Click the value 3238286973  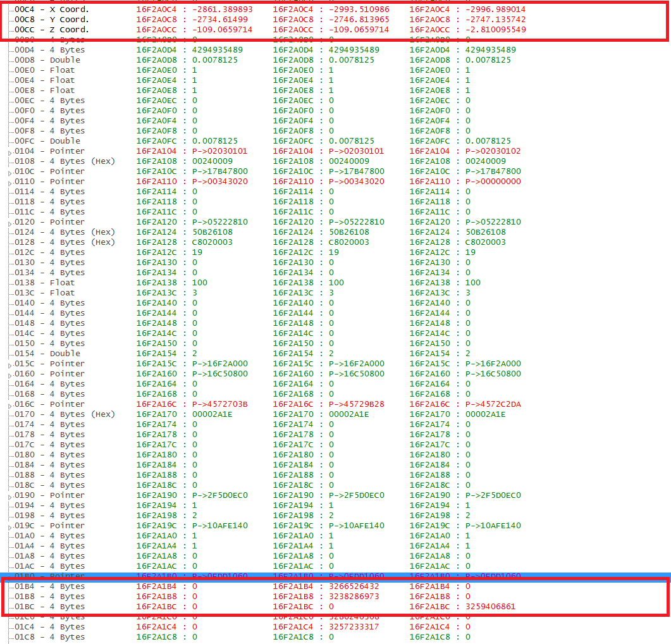coord(354,597)
